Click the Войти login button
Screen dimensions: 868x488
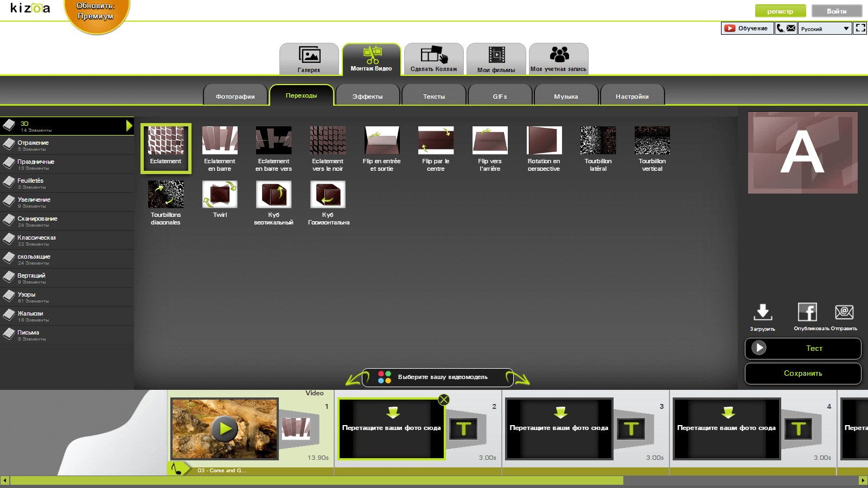(837, 11)
